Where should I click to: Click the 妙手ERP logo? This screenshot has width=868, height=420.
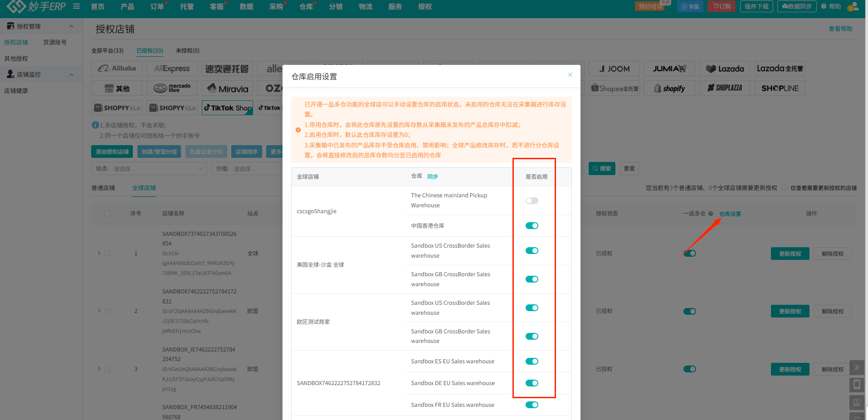point(36,6)
